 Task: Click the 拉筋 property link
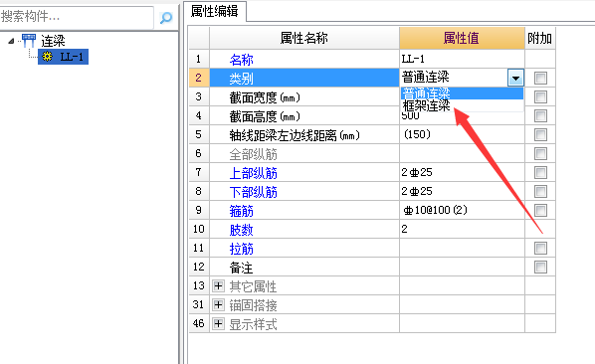point(242,249)
